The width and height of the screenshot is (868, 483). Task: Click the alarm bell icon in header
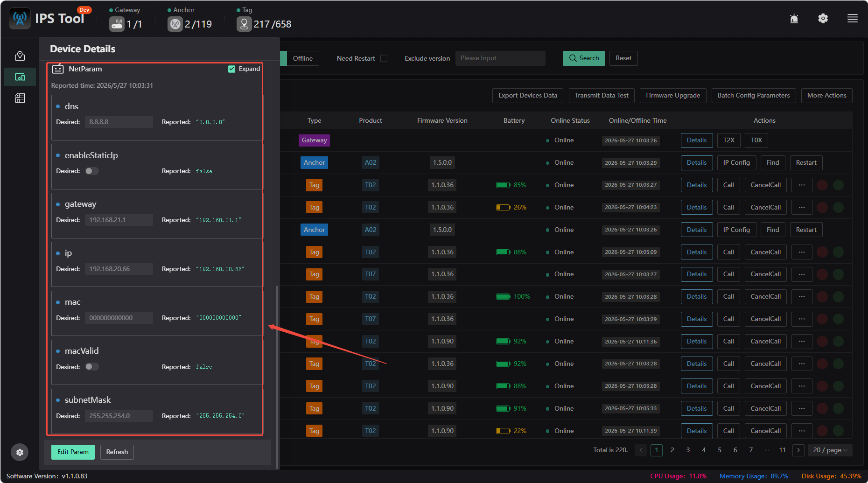pos(794,18)
